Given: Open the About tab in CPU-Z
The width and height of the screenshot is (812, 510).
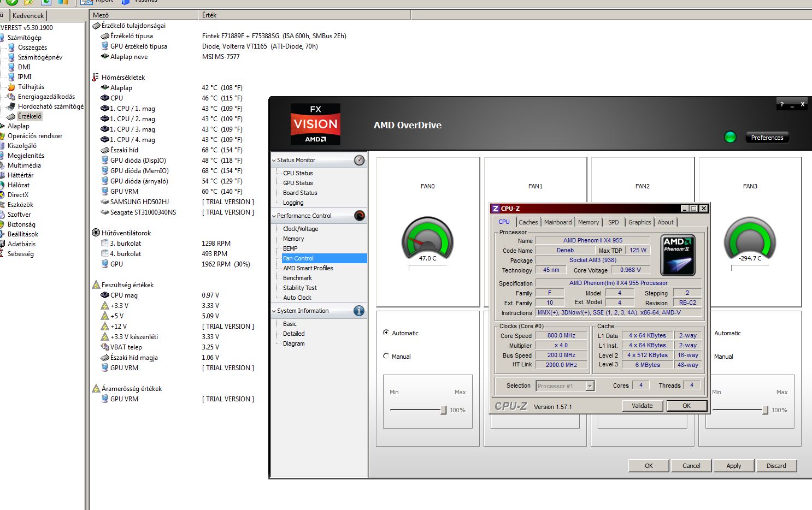Looking at the screenshot, I should point(666,222).
